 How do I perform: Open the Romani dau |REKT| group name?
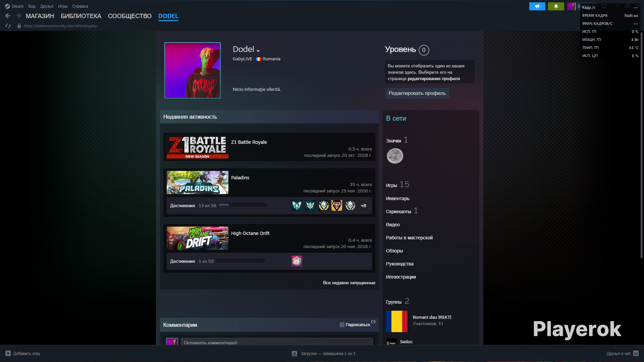tap(432, 317)
